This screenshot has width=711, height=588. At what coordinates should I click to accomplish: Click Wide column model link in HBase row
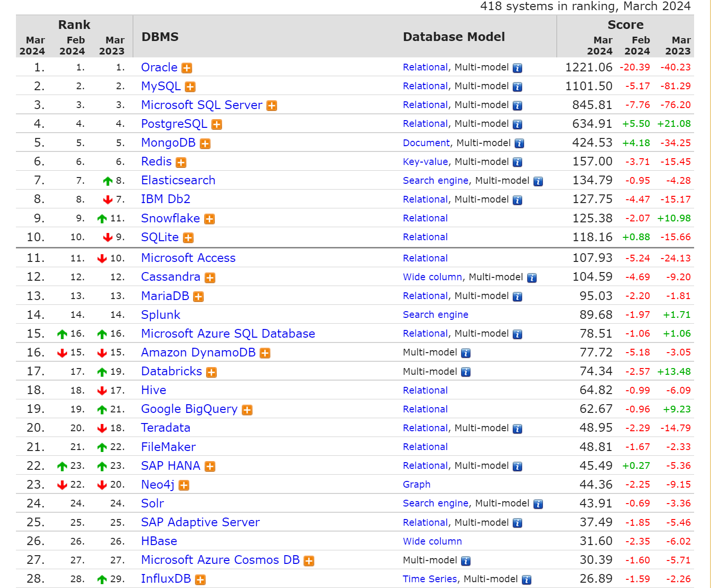pyautogui.click(x=432, y=541)
